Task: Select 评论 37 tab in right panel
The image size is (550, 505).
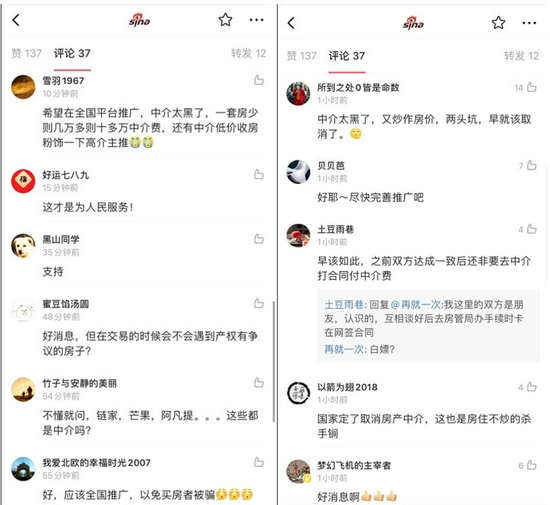Action: (x=347, y=56)
